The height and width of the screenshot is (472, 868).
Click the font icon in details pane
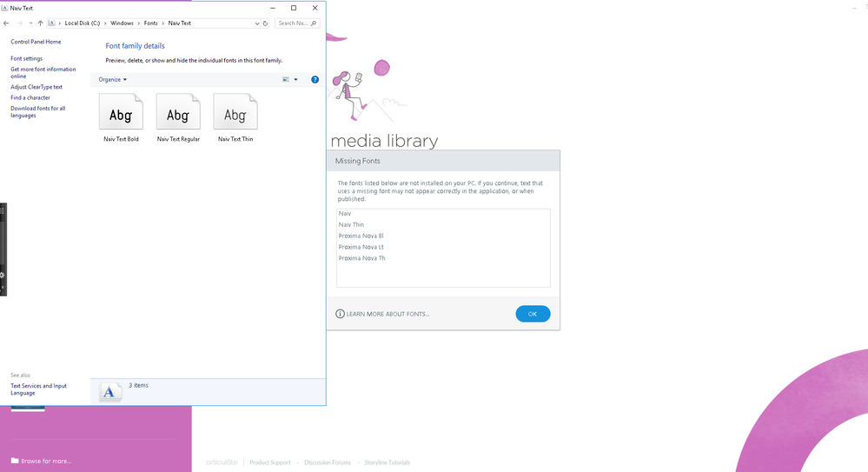tap(109, 392)
